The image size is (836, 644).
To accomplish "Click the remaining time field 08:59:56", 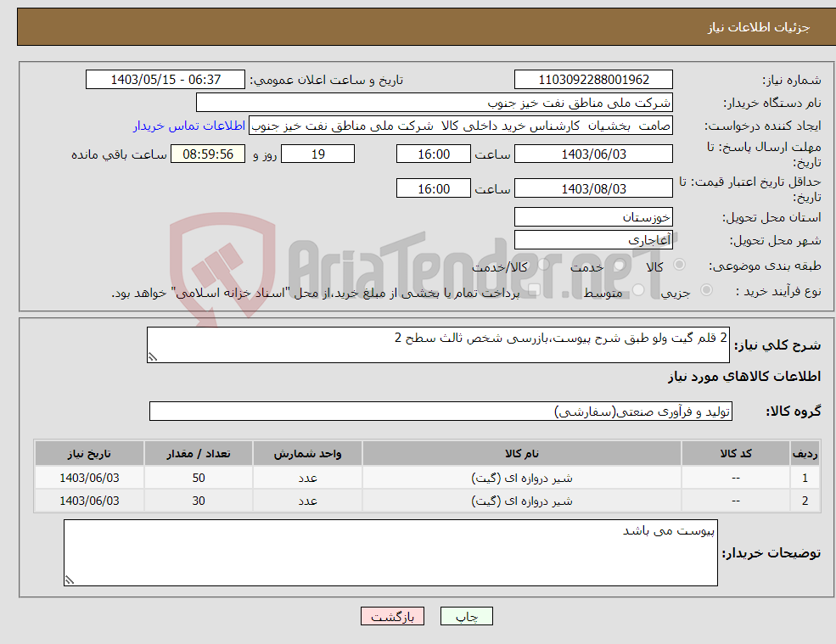I will click(208, 154).
